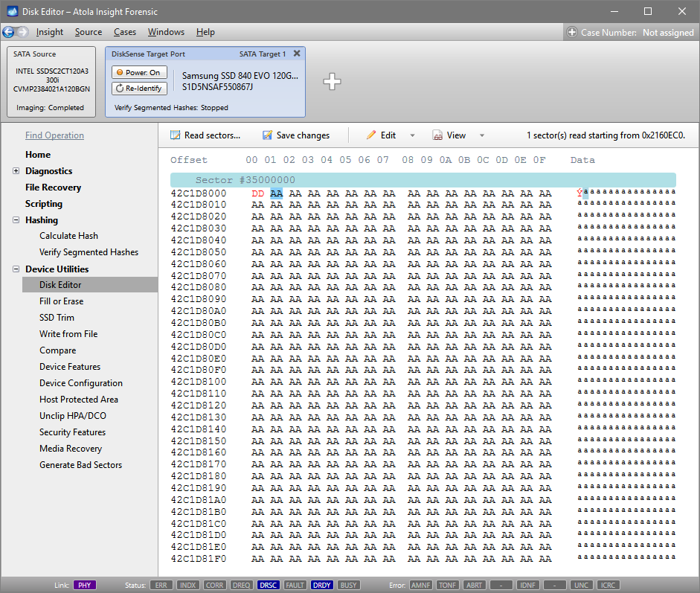Image resolution: width=700 pixels, height=593 pixels.
Task: Click the DRSC status indicator
Action: (269, 585)
